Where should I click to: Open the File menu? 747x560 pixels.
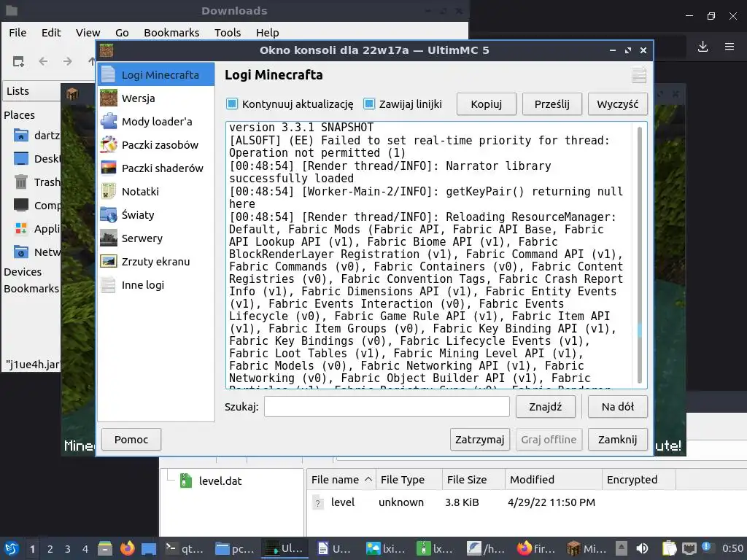pos(18,32)
